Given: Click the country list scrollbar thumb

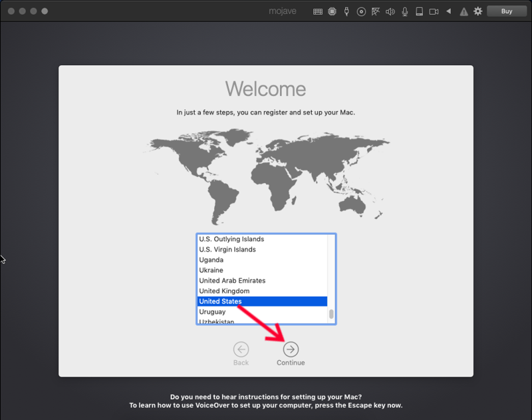Looking at the screenshot, I should (331, 314).
